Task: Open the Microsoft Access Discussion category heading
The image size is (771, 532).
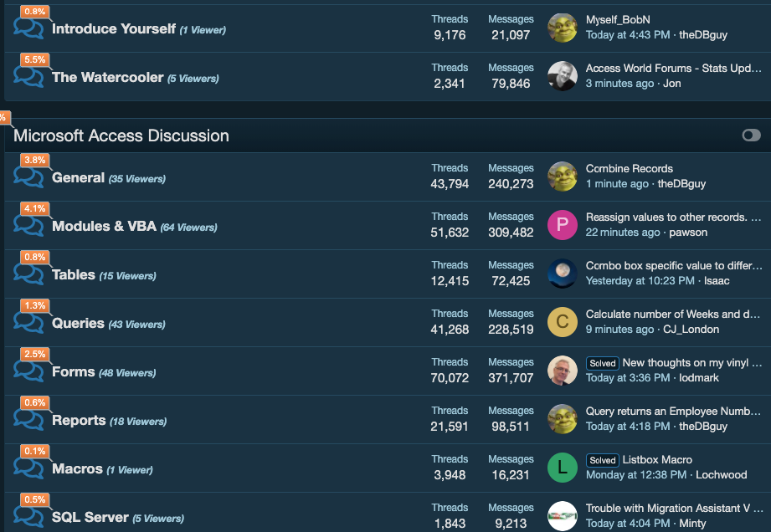Action: pos(121,136)
